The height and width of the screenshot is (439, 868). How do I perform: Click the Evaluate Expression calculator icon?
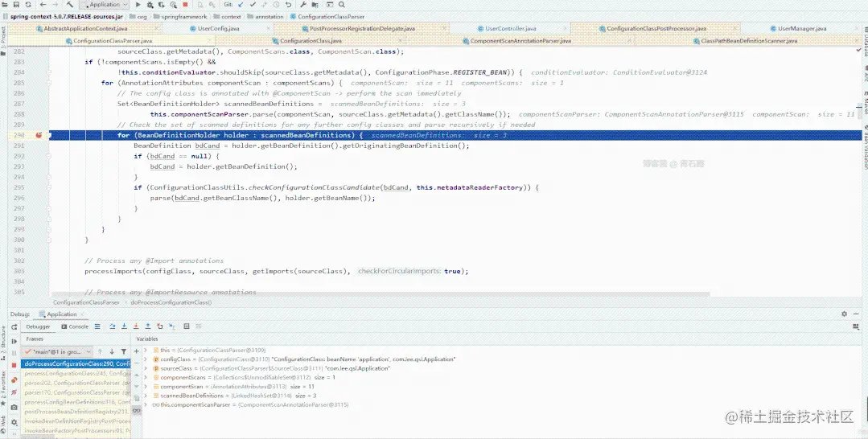pos(187,326)
